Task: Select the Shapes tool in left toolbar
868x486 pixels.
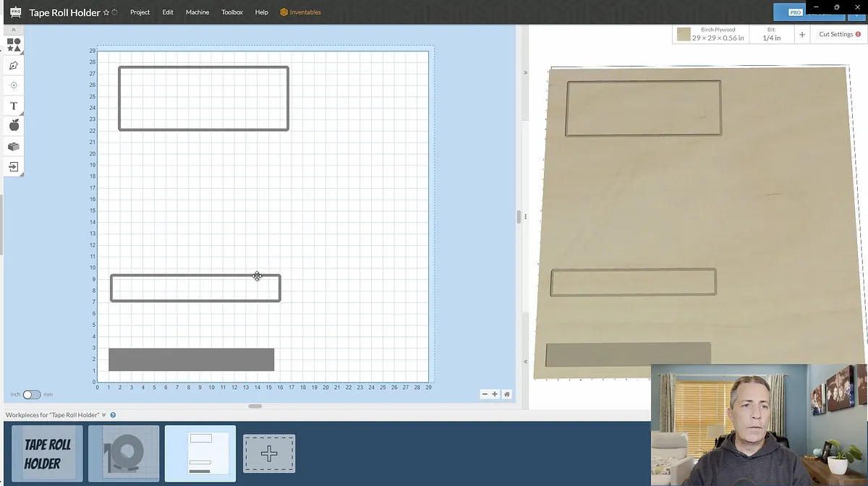Action: pos(14,45)
